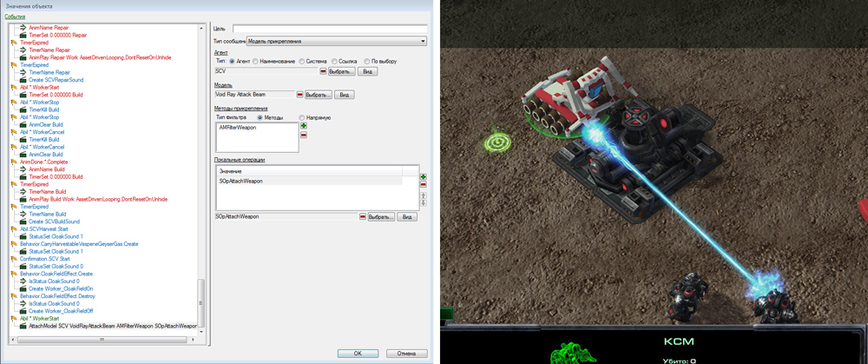Image resolution: width=868 pixels, height=364 pixels.
Task: Select the Behavior.CarryHarvestableVespeneGeyserGas.Create event
Action: click(x=79, y=244)
